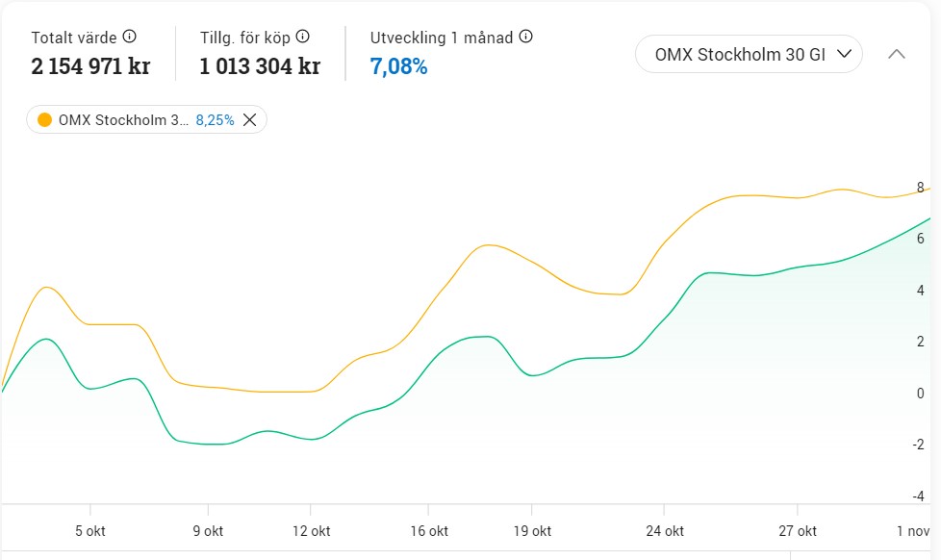
Task: Click info icon beside Totalt värde
Action: (x=130, y=38)
